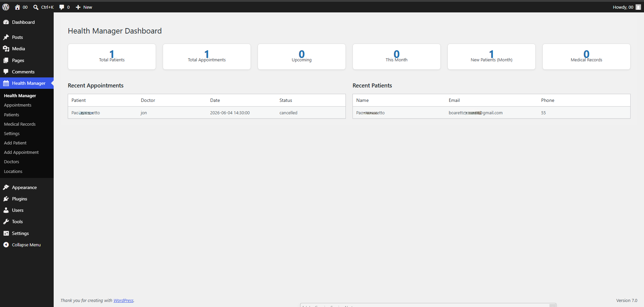Click the plus icon next to New
Image resolution: width=644 pixels, height=307 pixels.
pyautogui.click(x=78, y=7)
